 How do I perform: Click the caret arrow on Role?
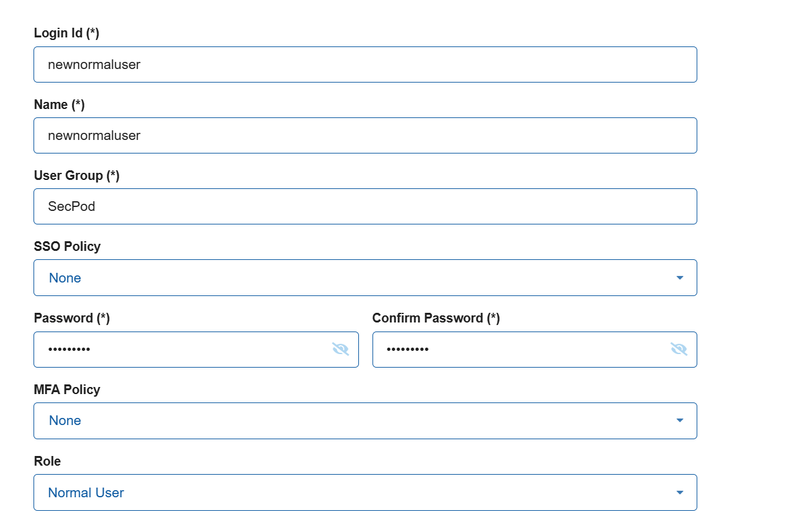[679, 493]
